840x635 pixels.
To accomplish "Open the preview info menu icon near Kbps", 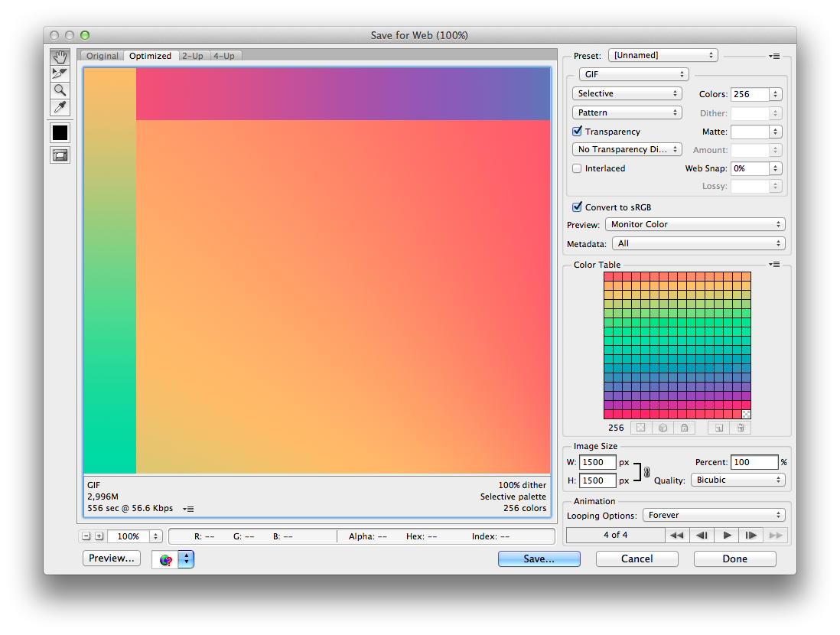I will tap(188, 509).
